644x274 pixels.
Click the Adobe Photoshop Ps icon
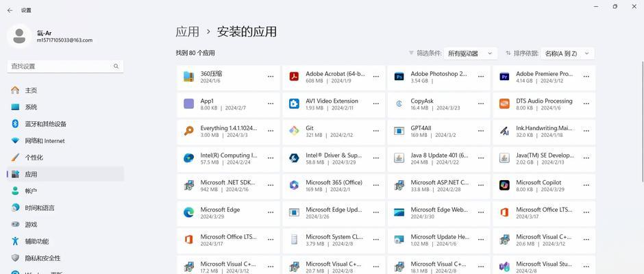pyautogui.click(x=399, y=77)
